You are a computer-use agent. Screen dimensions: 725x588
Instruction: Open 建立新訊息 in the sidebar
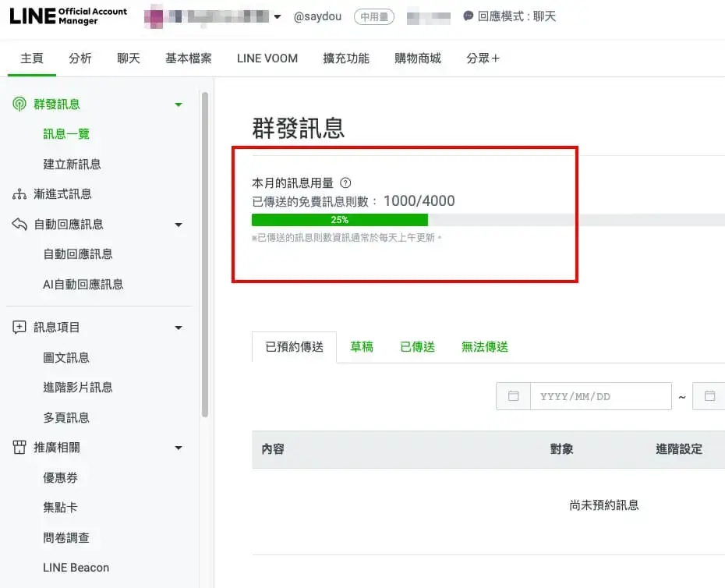[72, 165]
